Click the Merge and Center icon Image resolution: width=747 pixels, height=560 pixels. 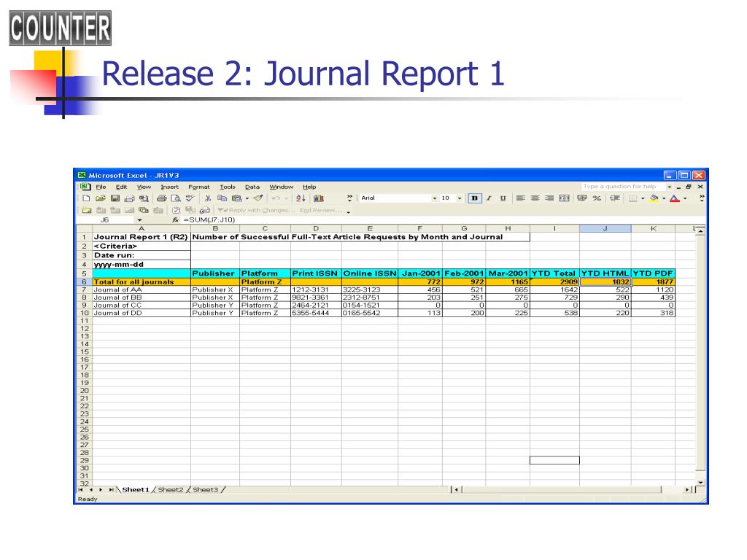tap(564, 198)
